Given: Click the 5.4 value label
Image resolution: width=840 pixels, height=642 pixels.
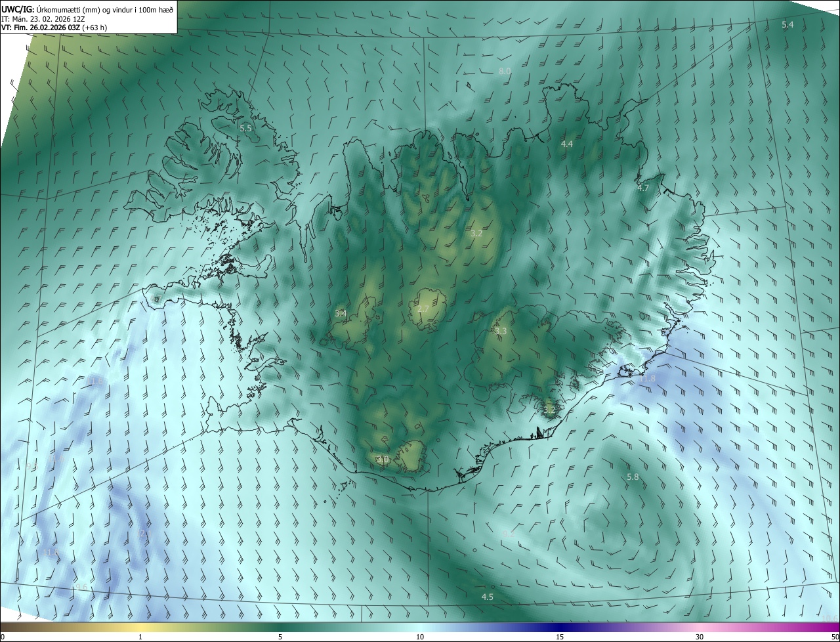Looking at the screenshot, I should click(787, 24).
